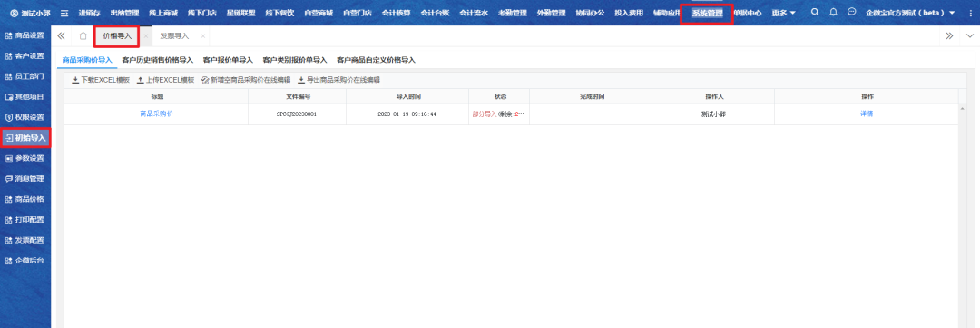Expand the 更多 dropdown menu
Screen dimensions: 980x328
coord(784,13)
